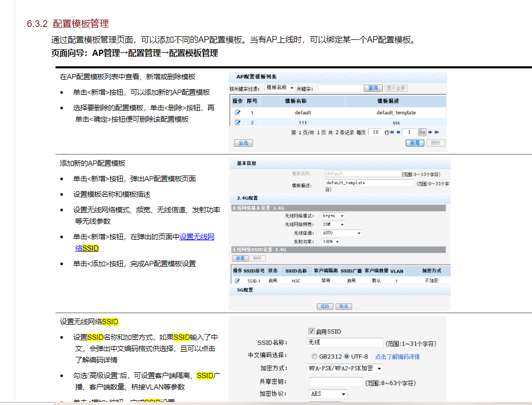Click the SSID名称 field containing 无线

coord(345,343)
